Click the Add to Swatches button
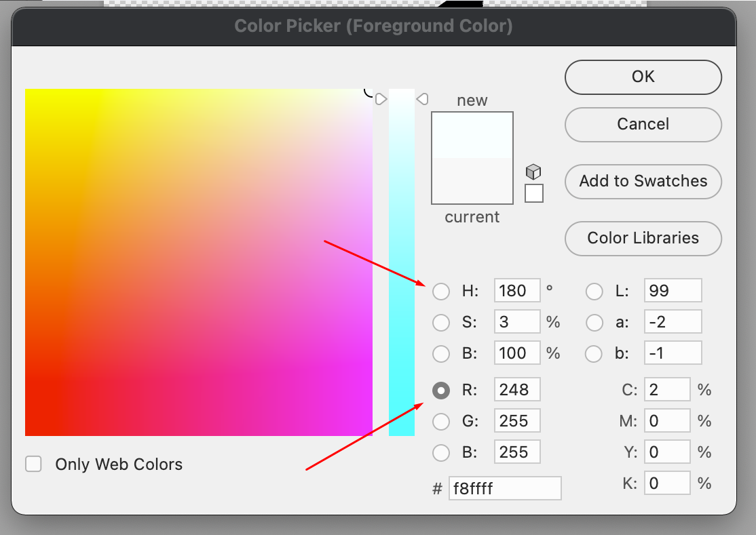The width and height of the screenshot is (756, 535). pyautogui.click(x=643, y=181)
